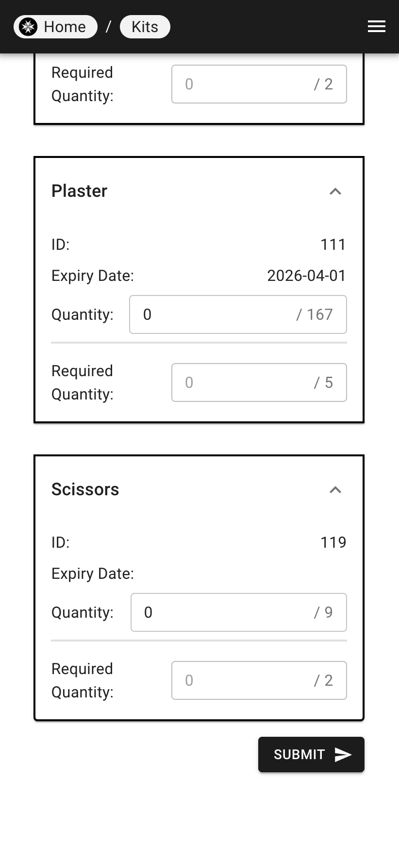Viewport: 399px width, 868px height.
Task: Click the Scissors Expiry Date label
Action: (x=93, y=573)
